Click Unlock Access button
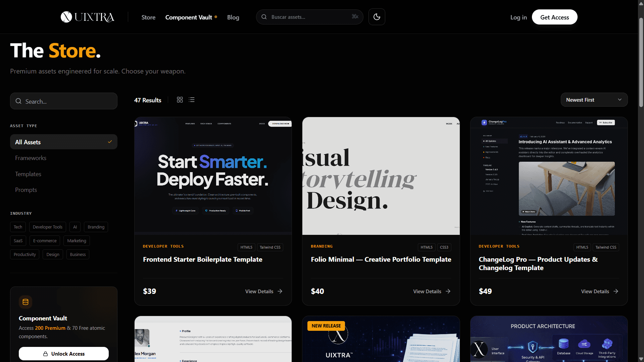The image size is (644, 362). click(64, 354)
